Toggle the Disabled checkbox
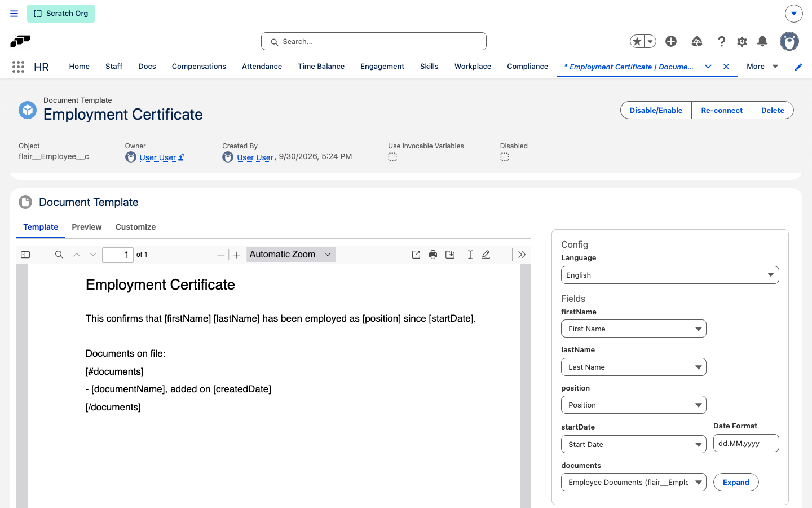Image resolution: width=812 pixels, height=508 pixels. pos(505,157)
